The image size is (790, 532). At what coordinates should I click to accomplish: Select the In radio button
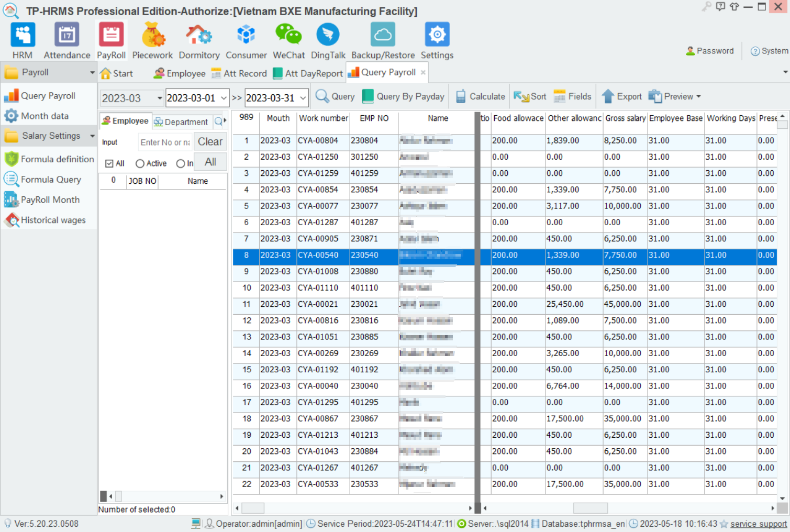(181, 163)
